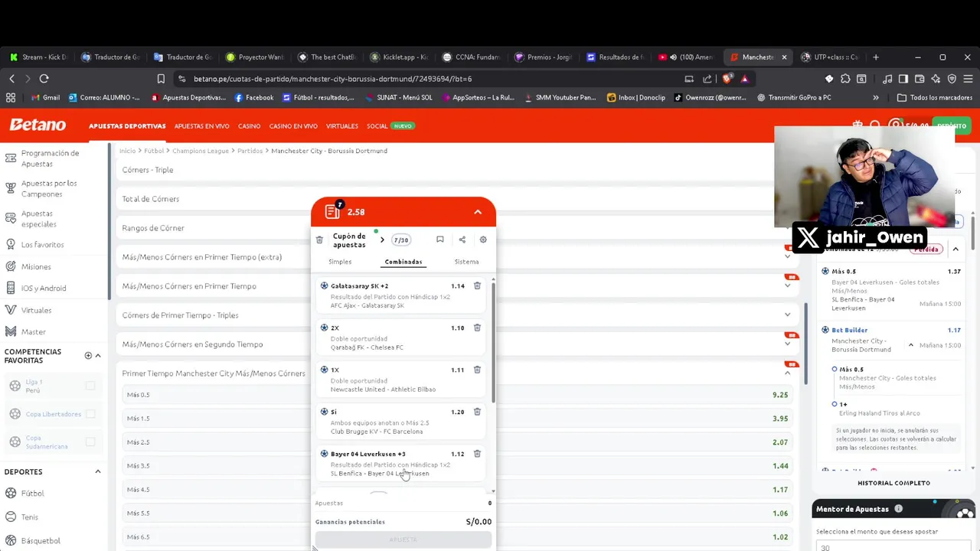
Task: Add favorite competition with plus icon
Action: click(88, 355)
